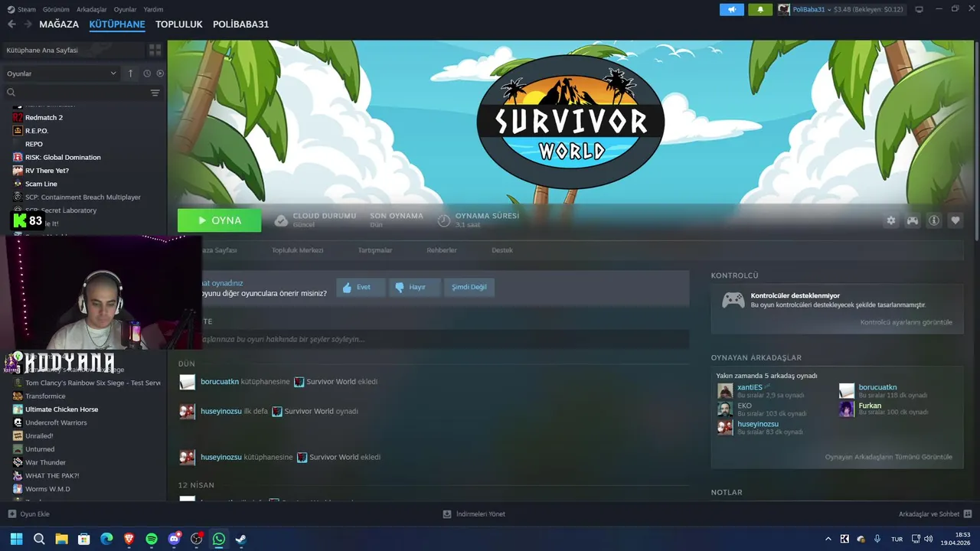This screenshot has height=551, width=980.
Task: Open friend xantIES profile
Action: [750, 387]
